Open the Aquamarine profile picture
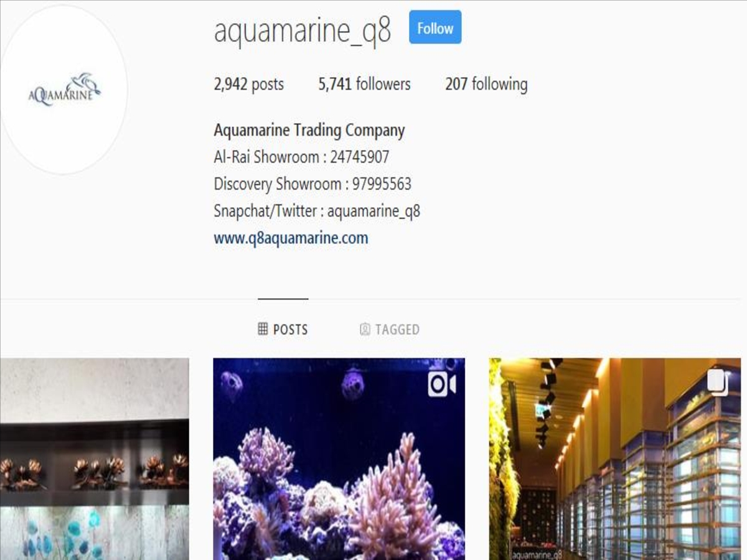Screen dimensions: 747x560 pyautogui.click(x=62, y=90)
